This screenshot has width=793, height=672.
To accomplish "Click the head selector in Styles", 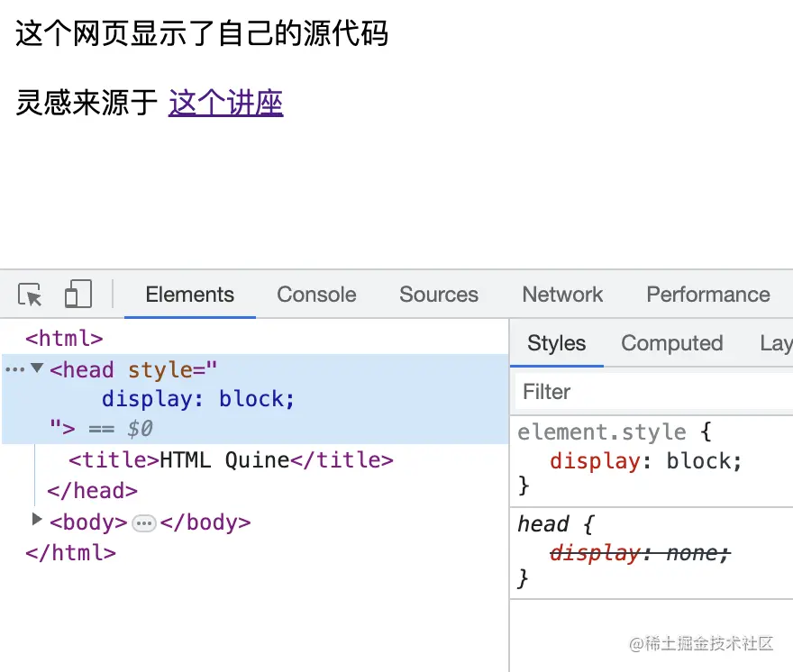I will tap(542, 524).
